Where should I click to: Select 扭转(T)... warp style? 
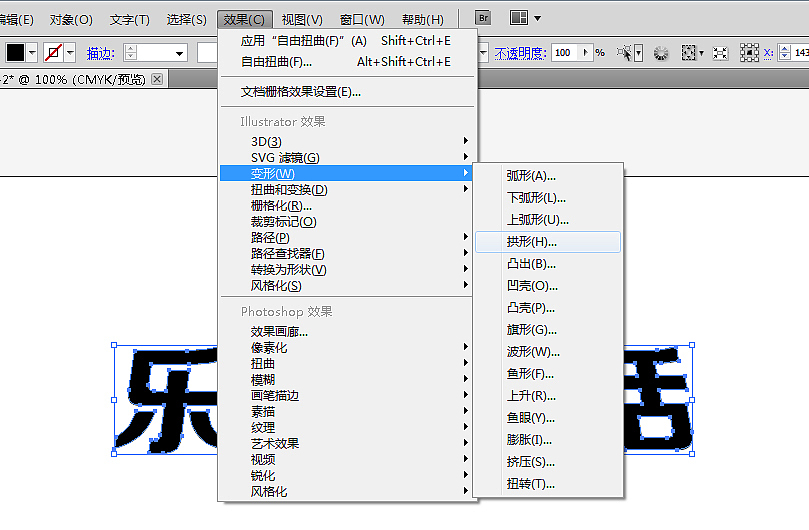[548, 484]
